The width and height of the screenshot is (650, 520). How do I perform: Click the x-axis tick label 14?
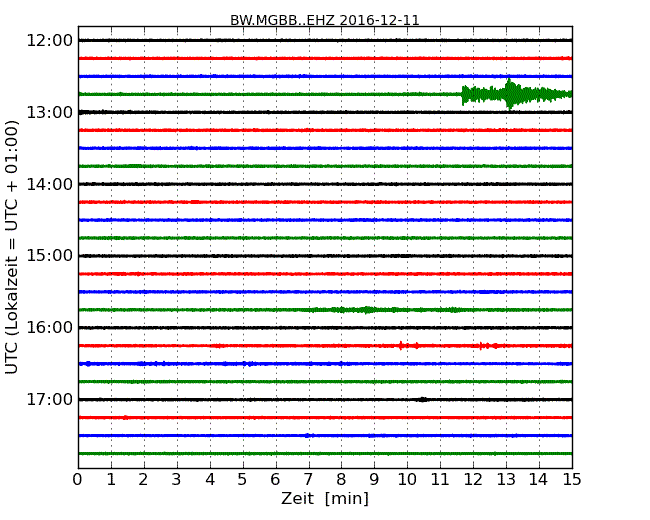pyautogui.click(x=539, y=479)
